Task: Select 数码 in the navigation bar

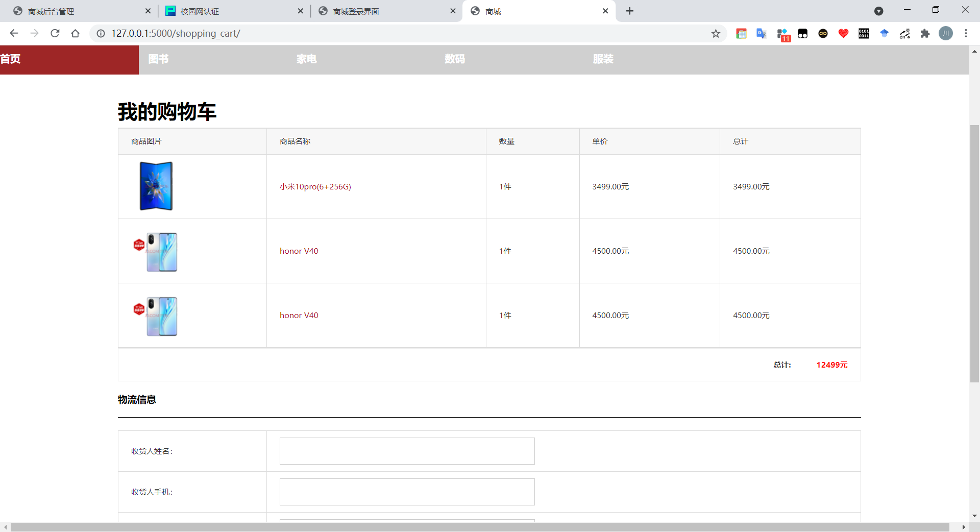Action: [455, 59]
